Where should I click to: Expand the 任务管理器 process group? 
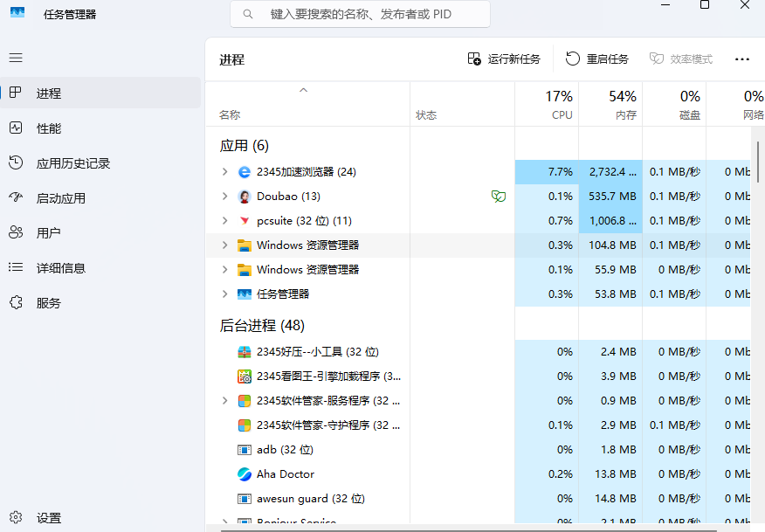224,294
